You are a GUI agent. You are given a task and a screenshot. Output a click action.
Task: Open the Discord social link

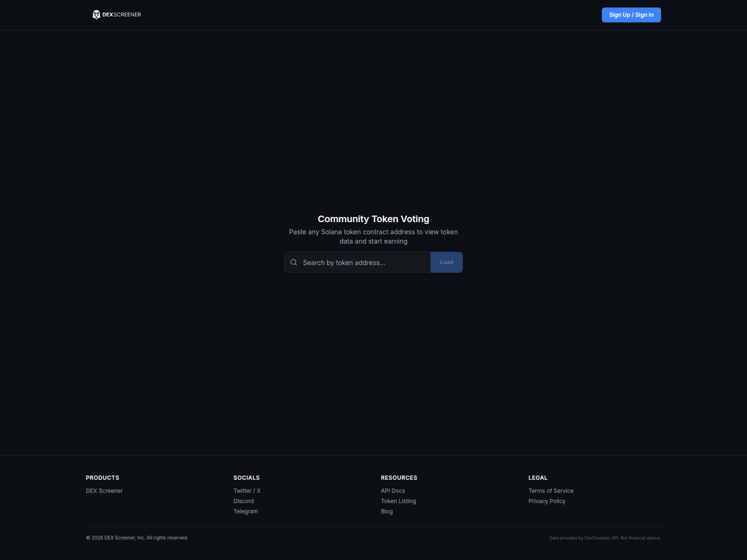pyautogui.click(x=243, y=501)
